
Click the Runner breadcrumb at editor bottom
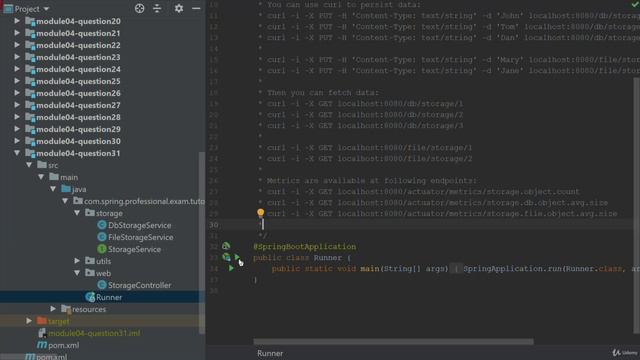270,353
